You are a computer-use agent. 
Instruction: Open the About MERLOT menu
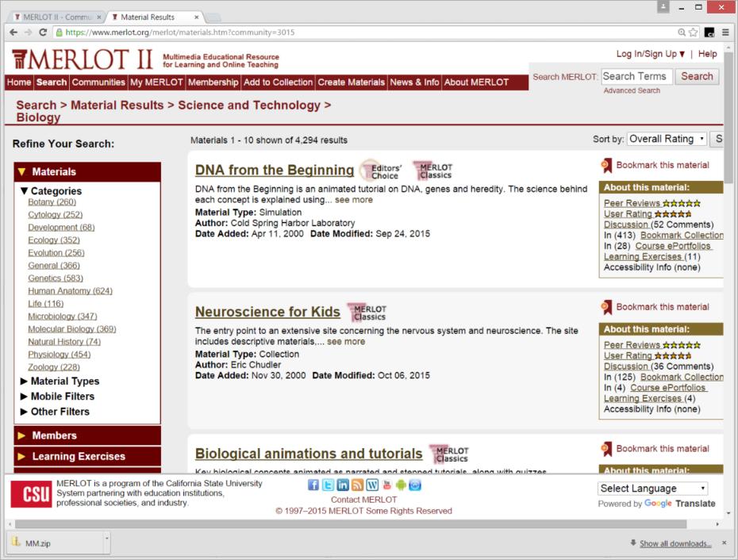point(476,82)
